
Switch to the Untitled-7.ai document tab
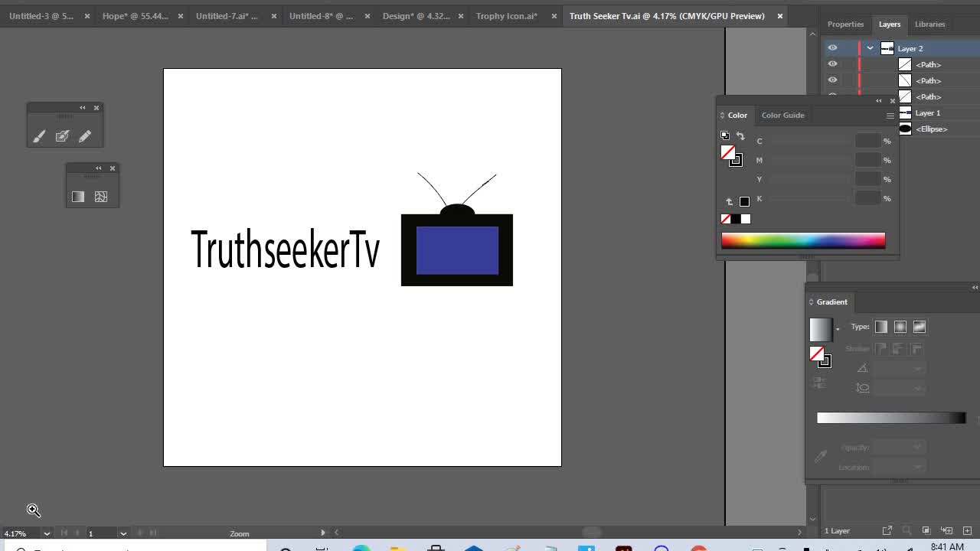[x=227, y=16]
